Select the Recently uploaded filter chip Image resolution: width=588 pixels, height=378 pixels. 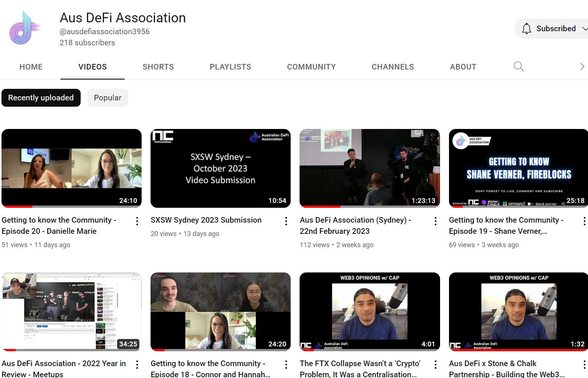coord(41,98)
